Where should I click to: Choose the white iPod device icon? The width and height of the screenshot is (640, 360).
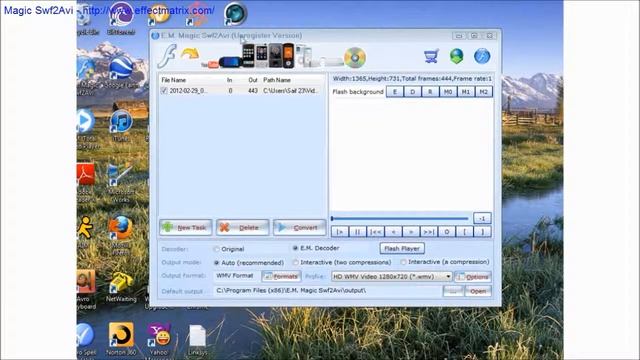click(305, 56)
